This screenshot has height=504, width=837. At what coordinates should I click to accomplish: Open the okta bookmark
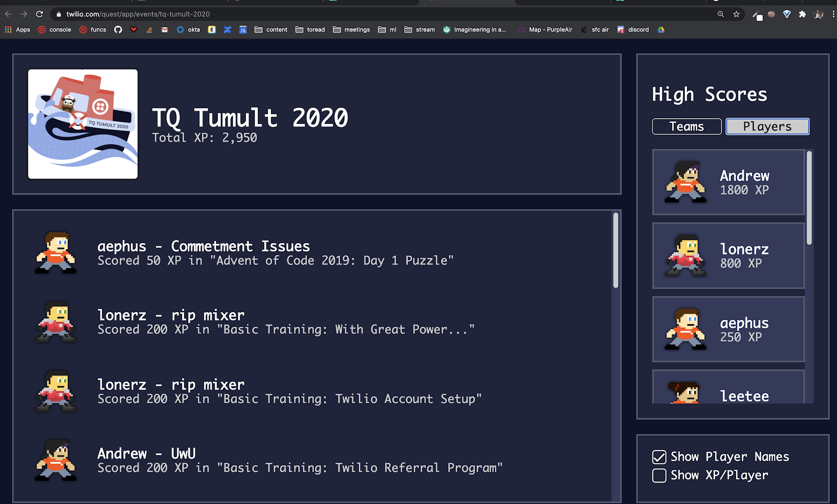[188, 30]
